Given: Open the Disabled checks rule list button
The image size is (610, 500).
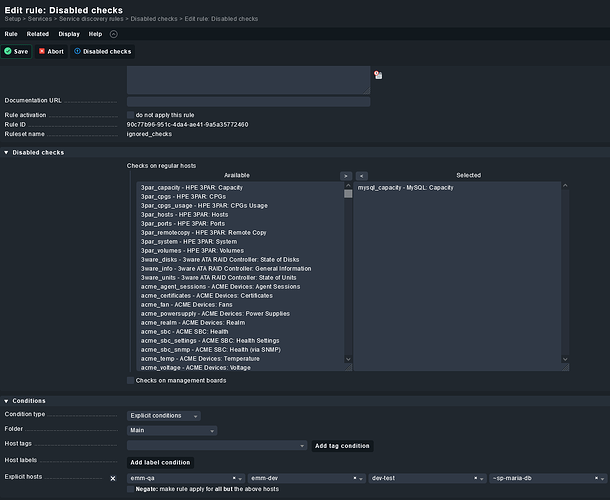Looking at the screenshot, I should (102, 51).
